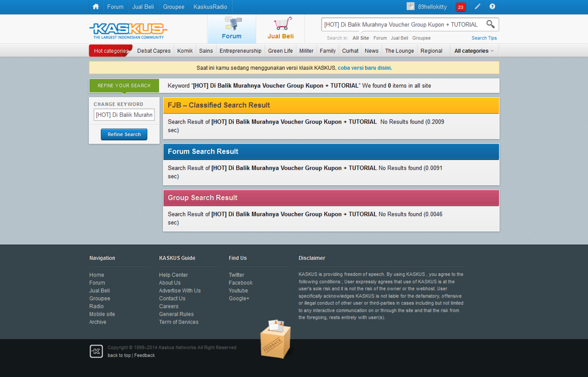Switch to the Jual Beli section tab

[x=281, y=29]
